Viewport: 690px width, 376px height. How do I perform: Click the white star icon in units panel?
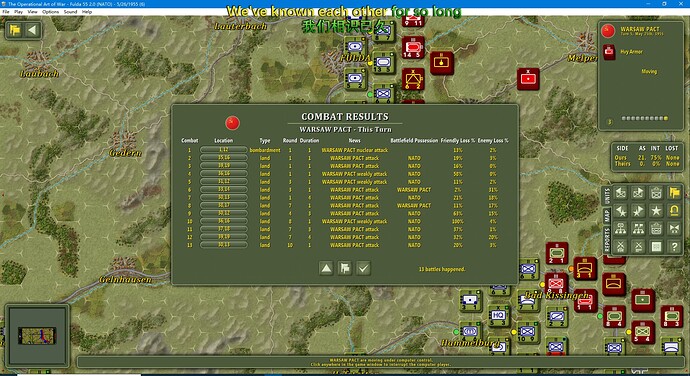pyautogui.click(x=656, y=210)
